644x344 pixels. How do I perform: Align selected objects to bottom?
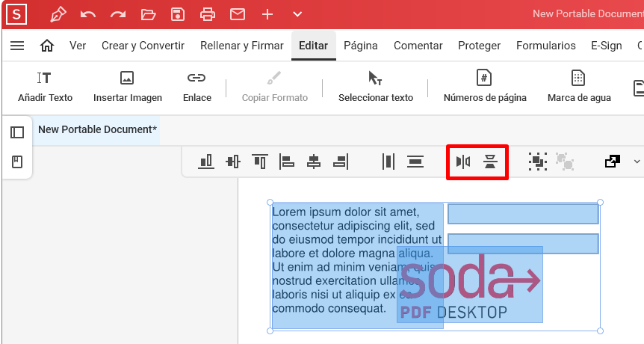pos(205,162)
